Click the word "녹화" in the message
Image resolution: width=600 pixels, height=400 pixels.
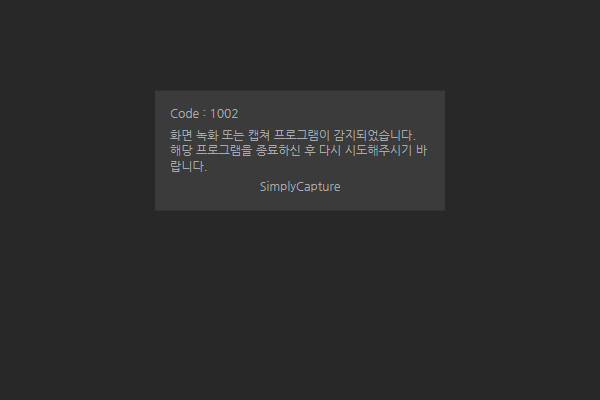click(207, 135)
